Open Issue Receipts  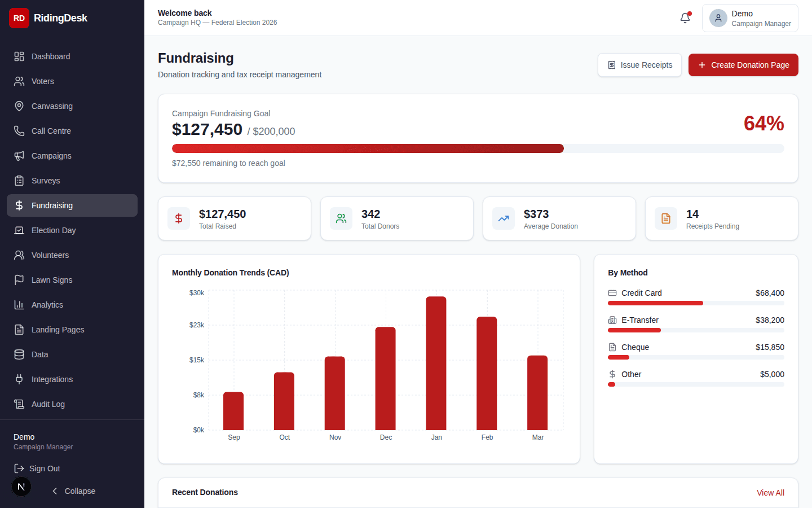tap(639, 65)
